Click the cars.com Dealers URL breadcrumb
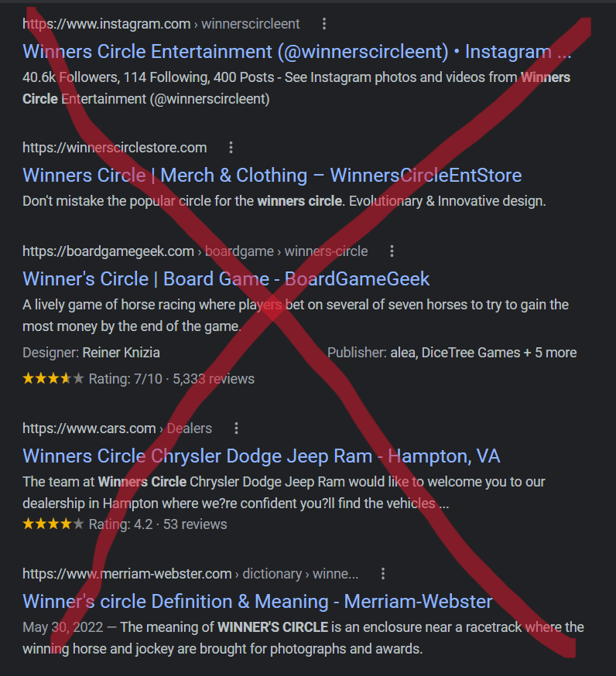The height and width of the screenshot is (676, 616). 118,428
